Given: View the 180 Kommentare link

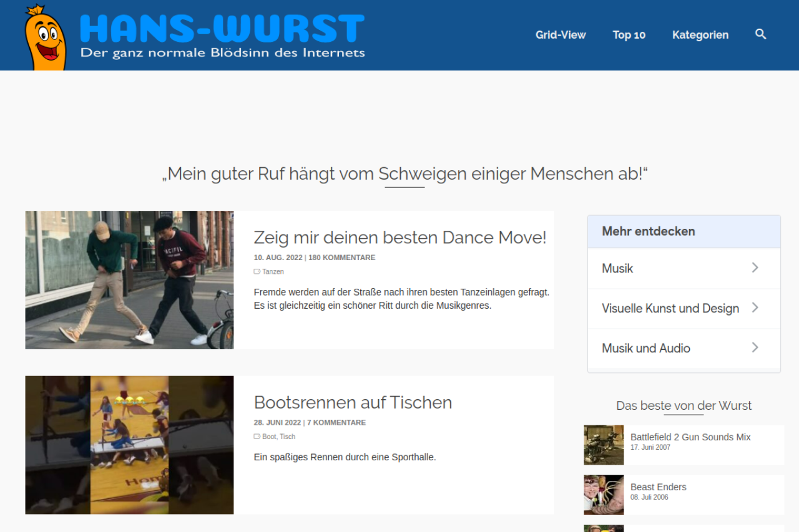Looking at the screenshot, I should point(342,258).
